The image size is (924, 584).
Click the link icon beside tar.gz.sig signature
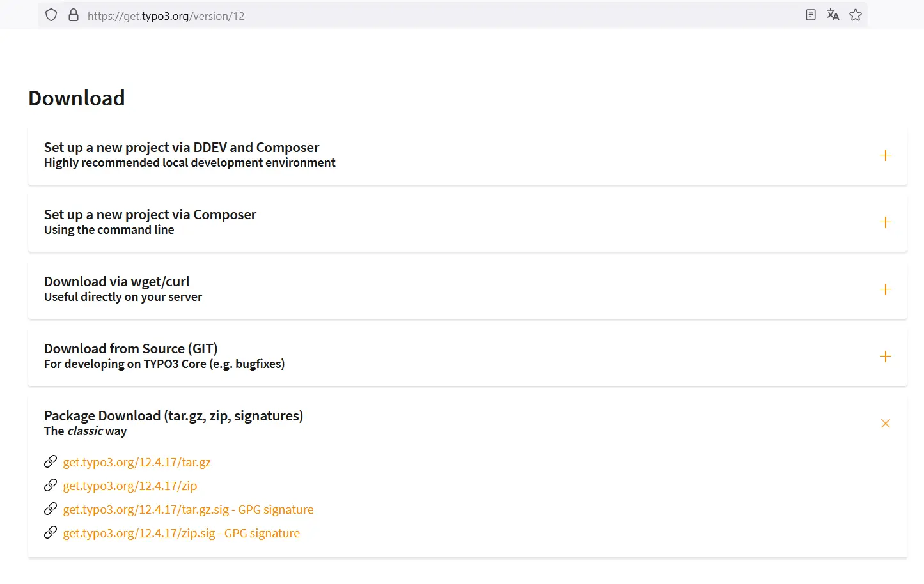[51, 508]
